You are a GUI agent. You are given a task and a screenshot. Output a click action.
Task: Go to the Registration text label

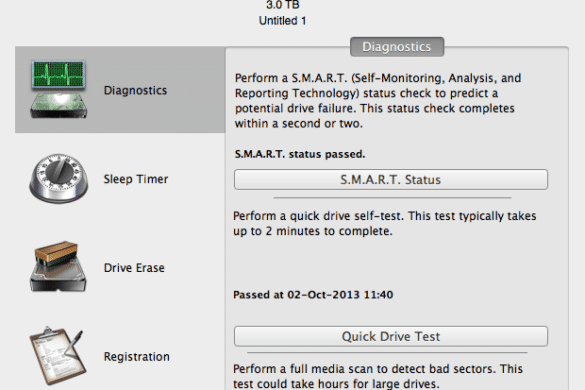click(x=137, y=357)
